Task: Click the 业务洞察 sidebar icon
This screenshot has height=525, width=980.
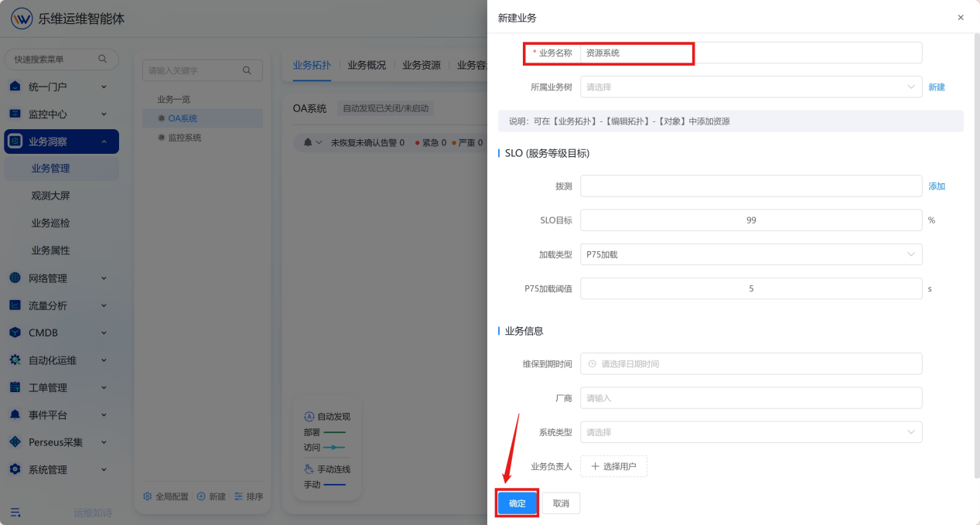Action: click(x=15, y=141)
